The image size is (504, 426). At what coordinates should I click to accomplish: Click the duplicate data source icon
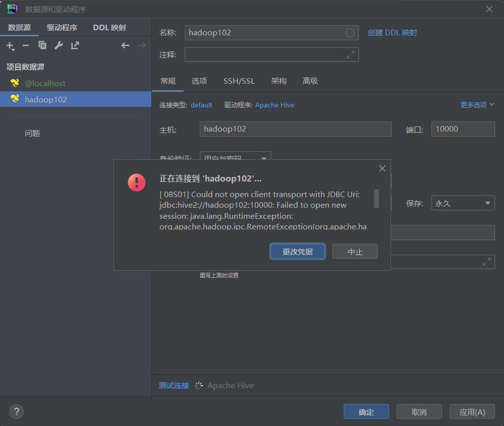(42, 45)
